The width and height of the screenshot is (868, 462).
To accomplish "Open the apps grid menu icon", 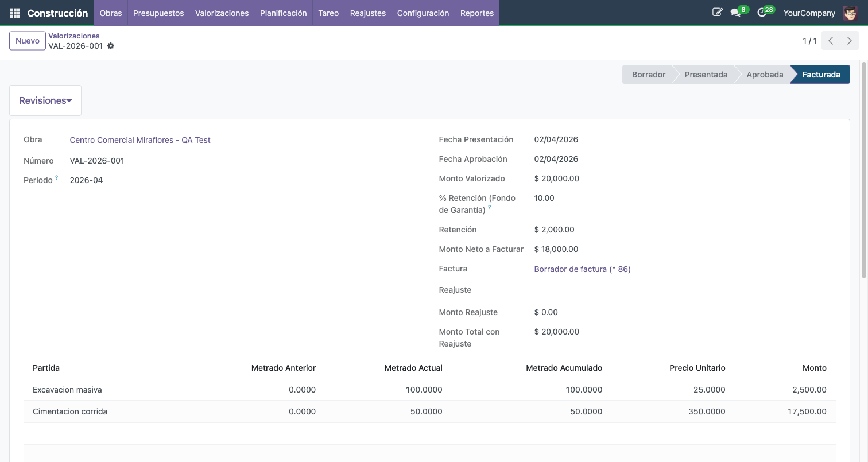I will [x=15, y=13].
